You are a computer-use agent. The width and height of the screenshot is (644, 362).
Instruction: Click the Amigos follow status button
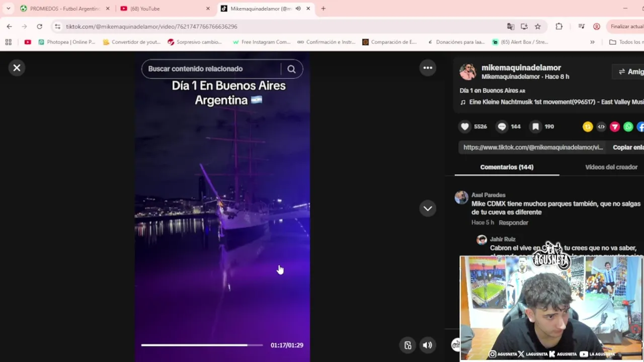click(630, 71)
